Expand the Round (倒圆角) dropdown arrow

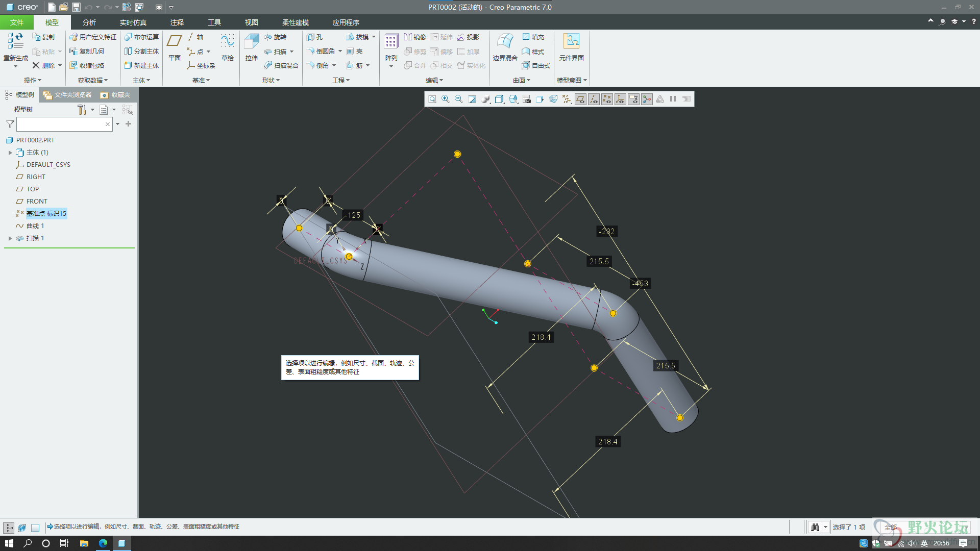tap(340, 51)
